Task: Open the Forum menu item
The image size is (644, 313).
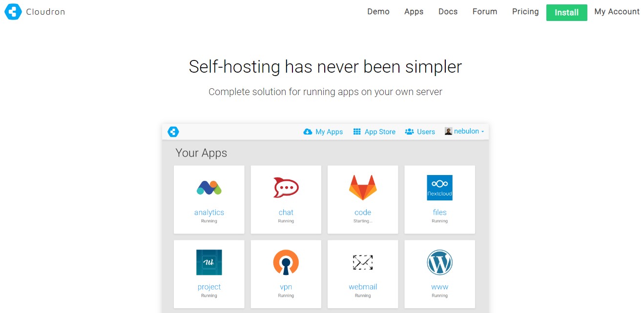Action: pos(484,11)
